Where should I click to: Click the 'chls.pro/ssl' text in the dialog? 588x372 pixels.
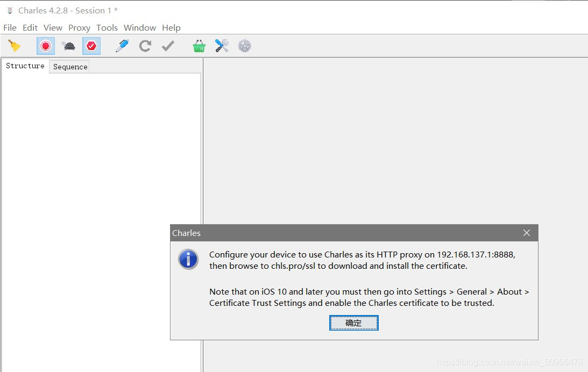coord(293,266)
